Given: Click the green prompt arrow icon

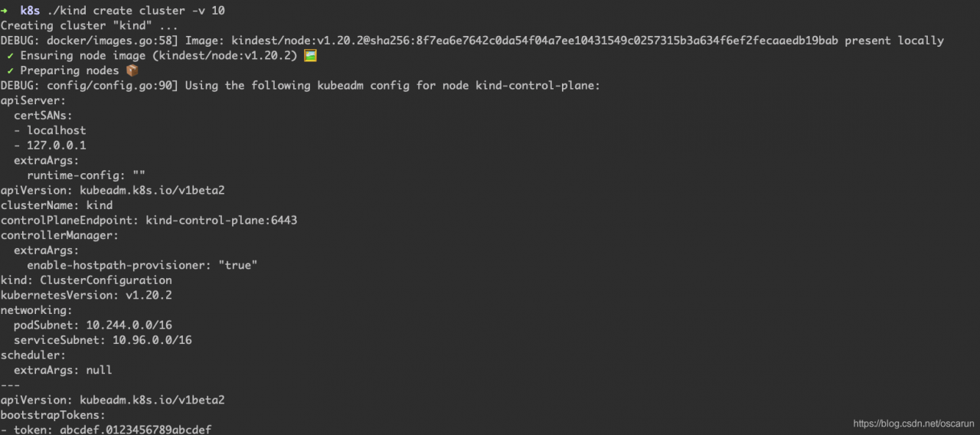Looking at the screenshot, I should point(5,11).
